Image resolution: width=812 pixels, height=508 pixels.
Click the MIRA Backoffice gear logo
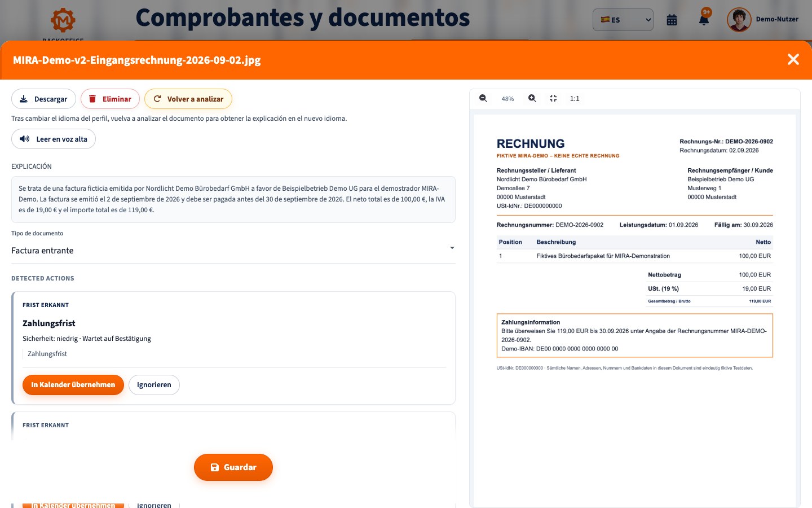point(63,21)
